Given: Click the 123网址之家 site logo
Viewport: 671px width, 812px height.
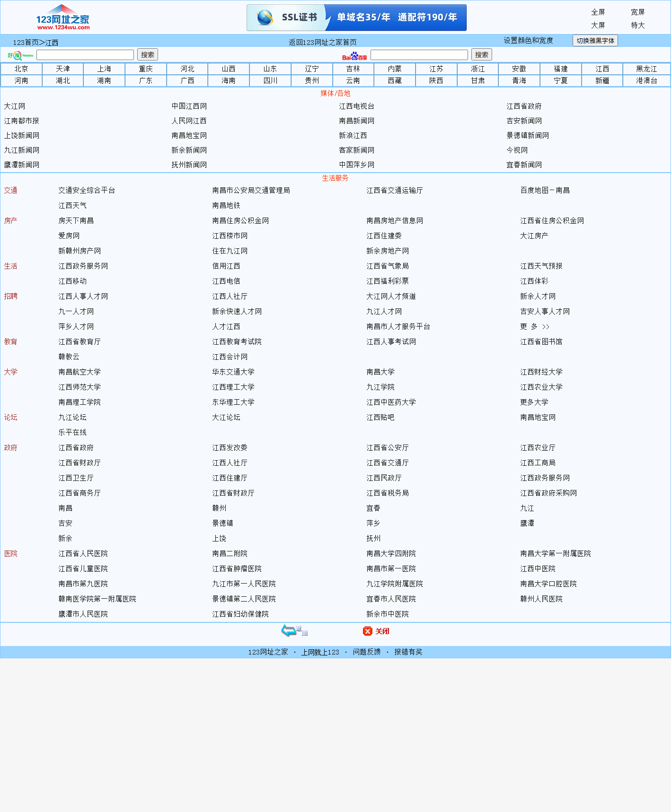Looking at the screenshot, I should tap(62, 17).
